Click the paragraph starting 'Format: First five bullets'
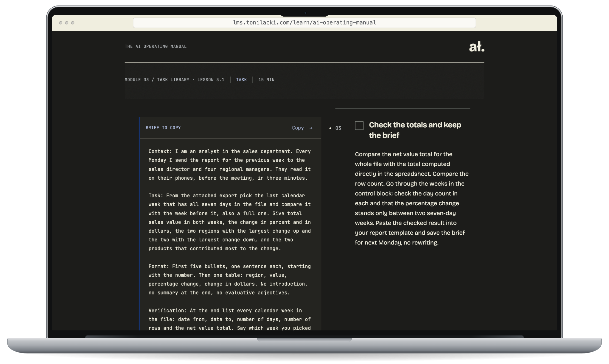Image resolution: width=609 pixels, height=364 pixels. click(230, 279)
